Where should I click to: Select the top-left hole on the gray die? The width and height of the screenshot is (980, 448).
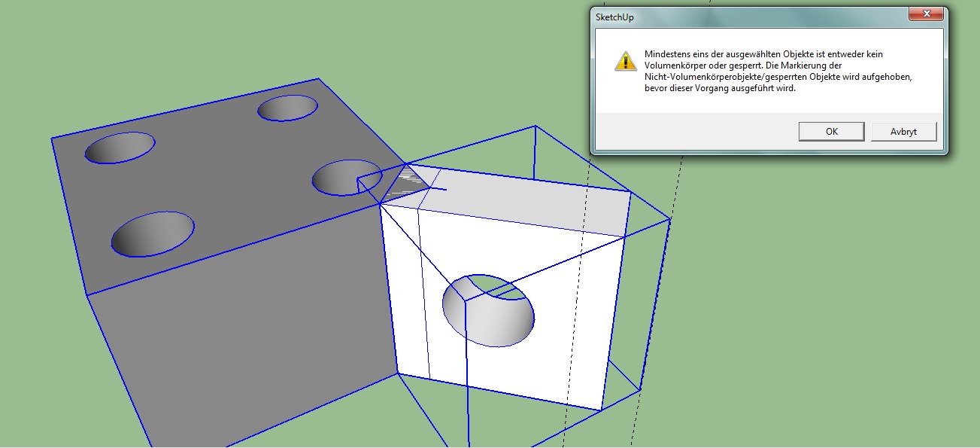click(120, 148)
